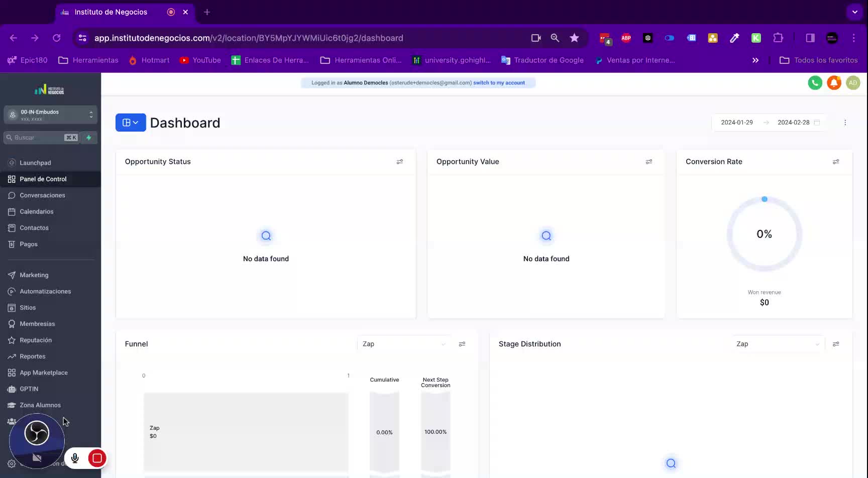This screenshot has height=478, width=868.
Task: Reload the page with refresh icon
Action: pyautogui.click(x=56, y=38)
